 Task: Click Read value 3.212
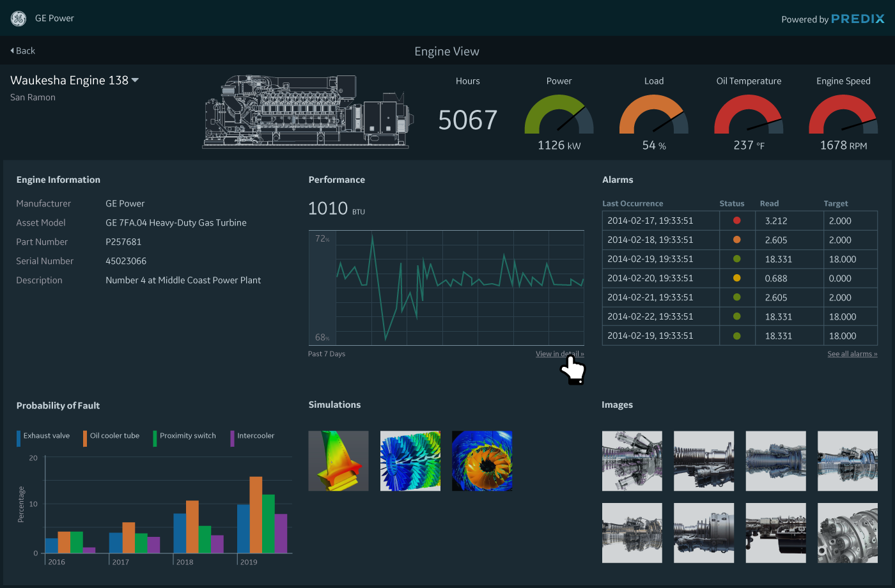pyautogui.click(x=776, y=220)
